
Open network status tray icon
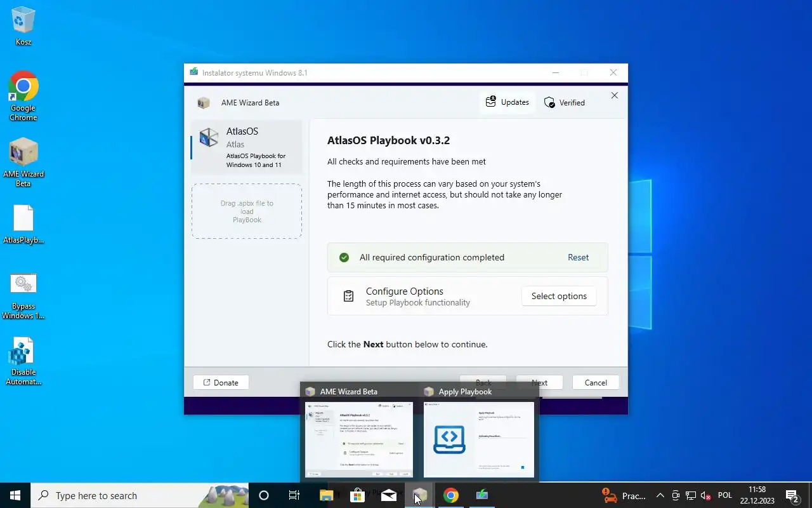click(x=690, y=495)
